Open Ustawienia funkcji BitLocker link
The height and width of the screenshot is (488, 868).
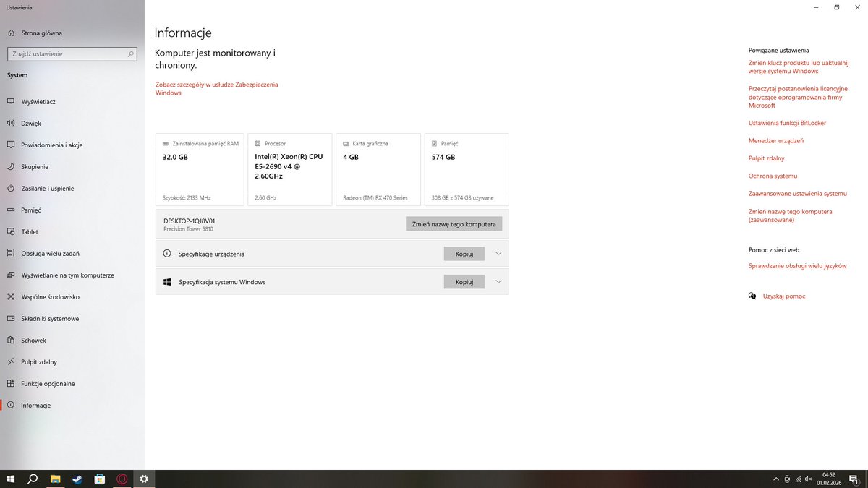pyautogui.click(x=787, y=123)
